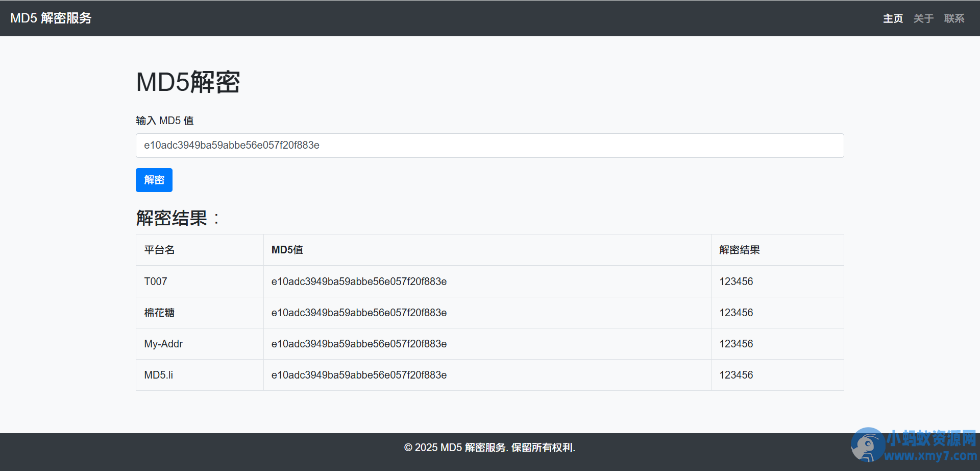Click the MD5 hash in T007 row
The width and height of the screenshot is (980, 471).
pos(359,281)
